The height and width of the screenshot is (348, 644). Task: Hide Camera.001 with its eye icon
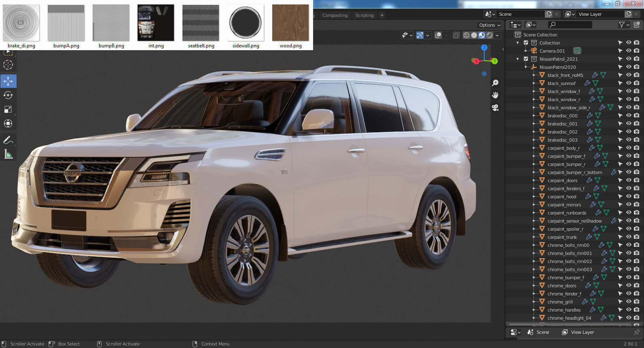click(x=629, y=51)
